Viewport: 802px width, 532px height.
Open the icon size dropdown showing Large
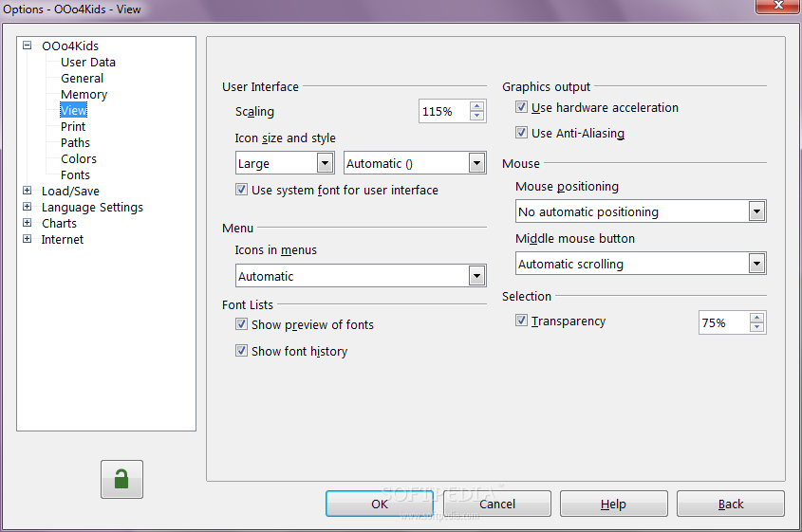pyautogui.click(x=285, y=163)
